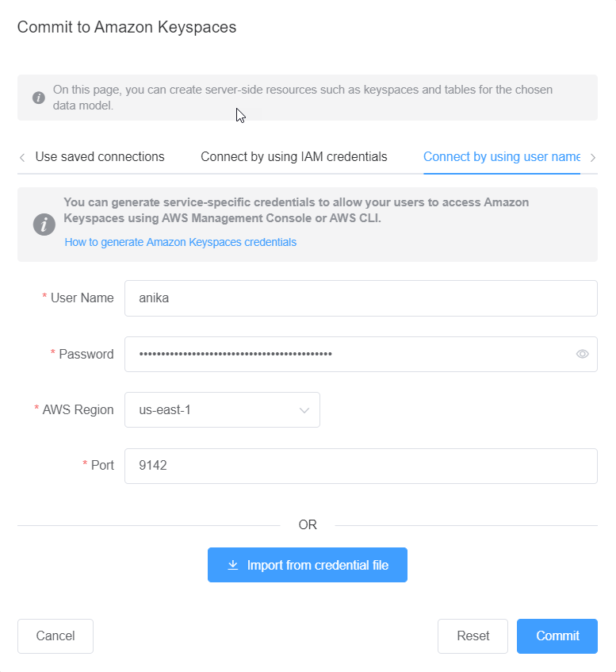
Task: Cancel the commit dialog
Action: 55,636
